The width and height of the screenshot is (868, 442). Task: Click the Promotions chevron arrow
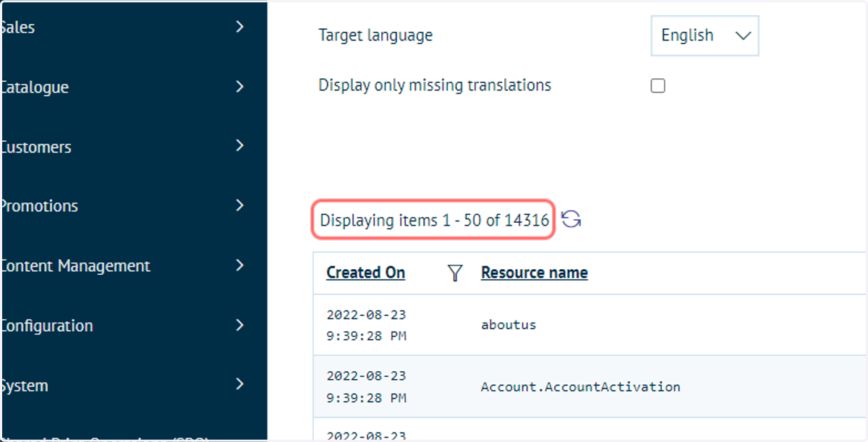click(x=240, y=205)
